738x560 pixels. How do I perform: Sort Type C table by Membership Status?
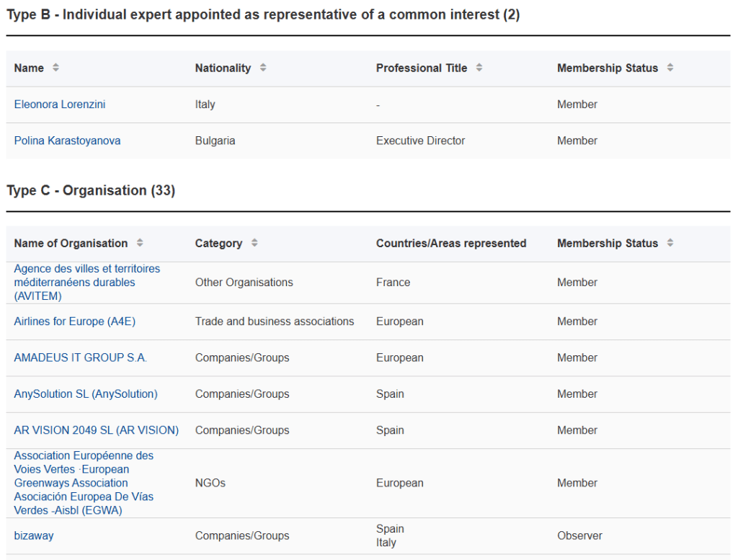coord(670,244)
